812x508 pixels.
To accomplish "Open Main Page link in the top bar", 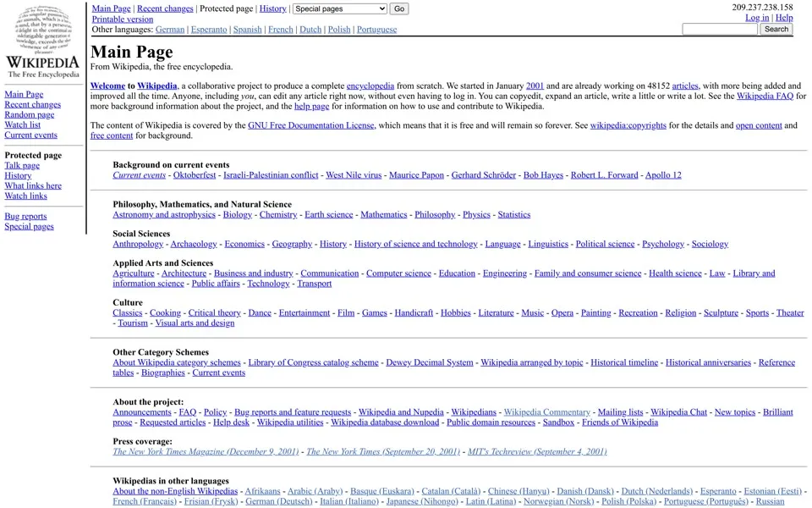I will tap(112, 8).
